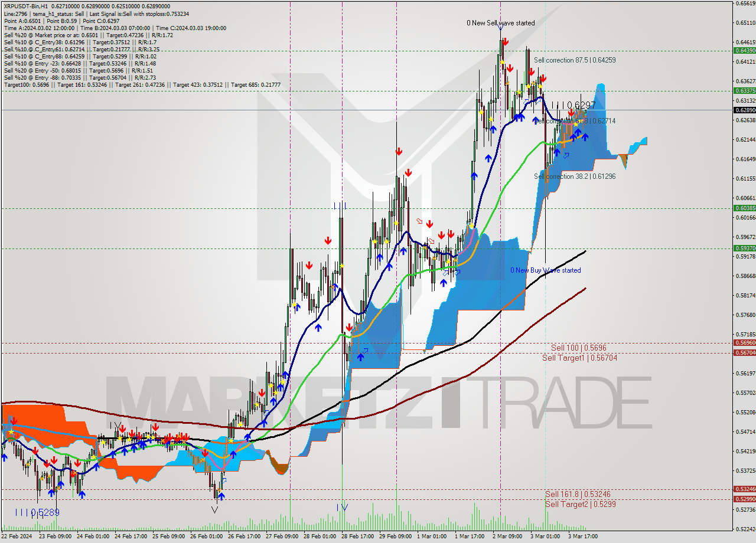Select the green 0.60385 price tag
The height and width of the screenshot is (543, 756).
pyautogui.click(x=744, y=208)
